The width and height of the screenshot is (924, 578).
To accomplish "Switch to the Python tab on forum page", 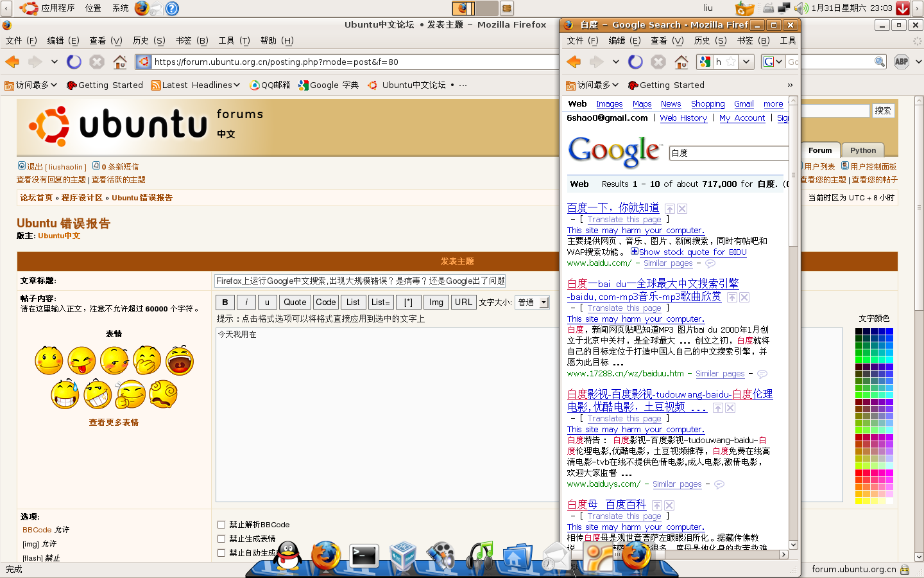I will coord(863,150).
